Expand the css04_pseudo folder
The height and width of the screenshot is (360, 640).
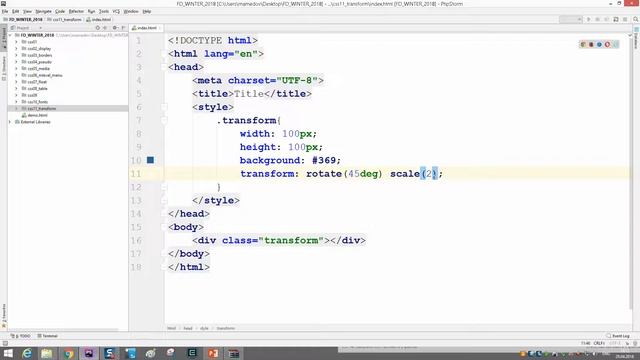pos(16,62)
